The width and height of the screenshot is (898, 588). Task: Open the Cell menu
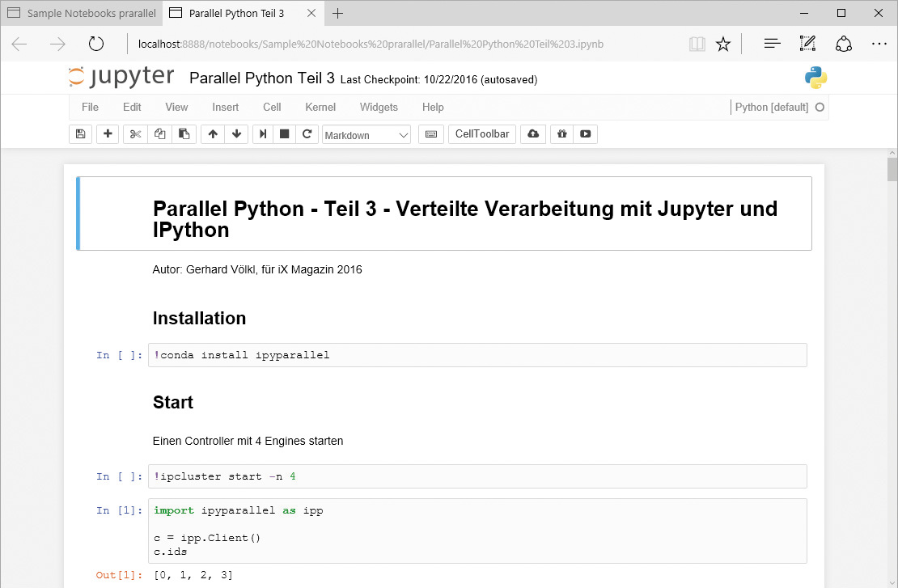tap(272, 107)
